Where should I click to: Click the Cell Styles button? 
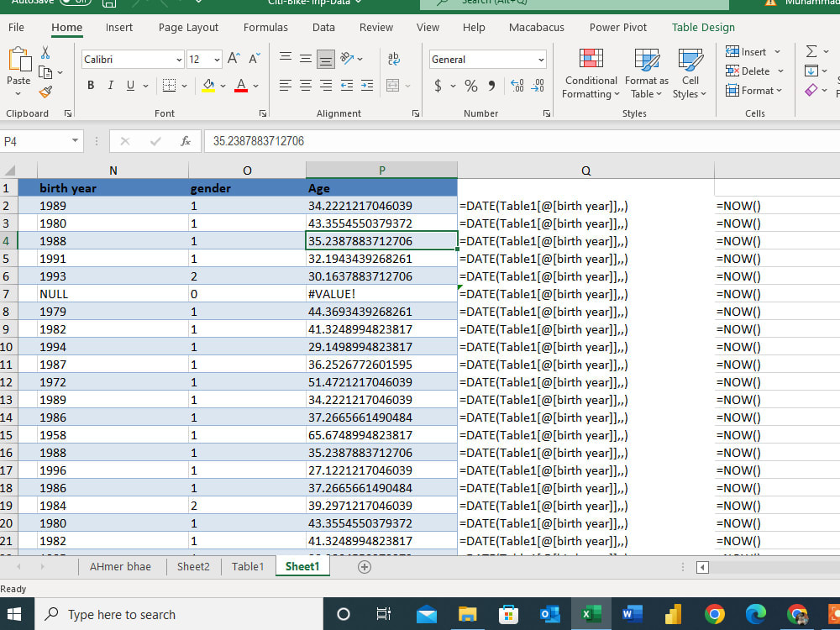click(x=690, y=74)
